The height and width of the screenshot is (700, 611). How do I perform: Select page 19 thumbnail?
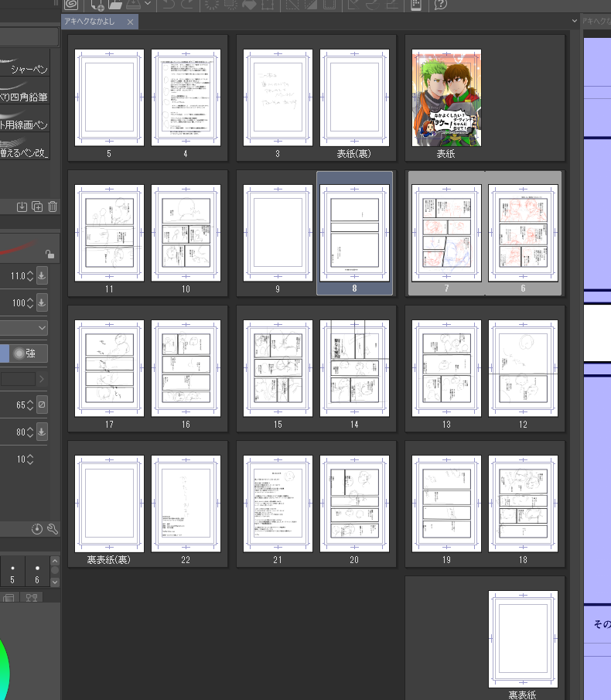click(x=446, y=504)
